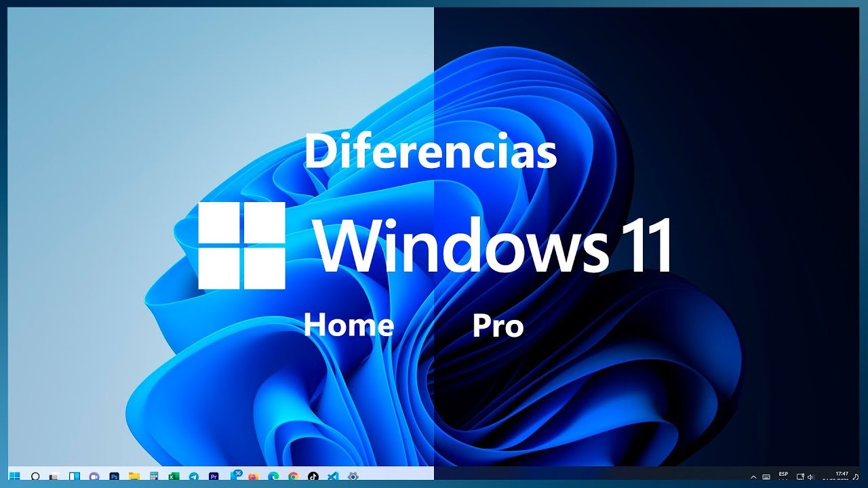Viewport: 868px width, 488px height.
Task: Open Visual Studio Code
Action: (x=332, y=476)
